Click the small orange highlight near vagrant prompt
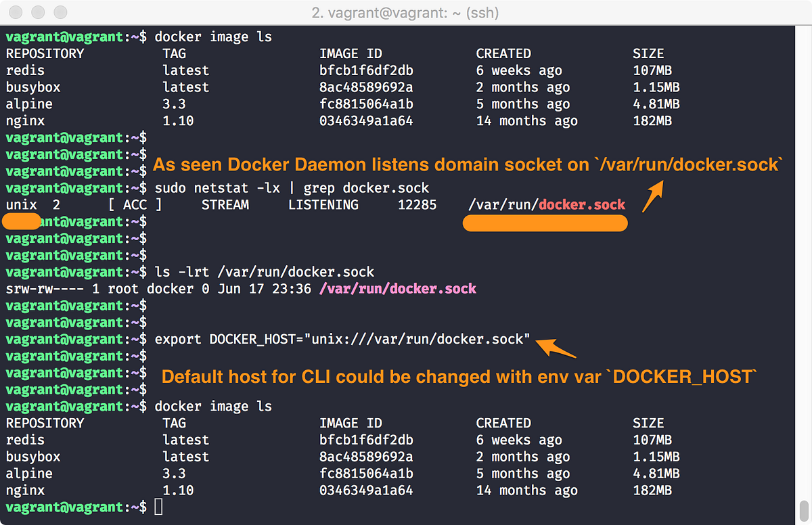812x525 pixels. pyautogui.click(x=22, y=221)
